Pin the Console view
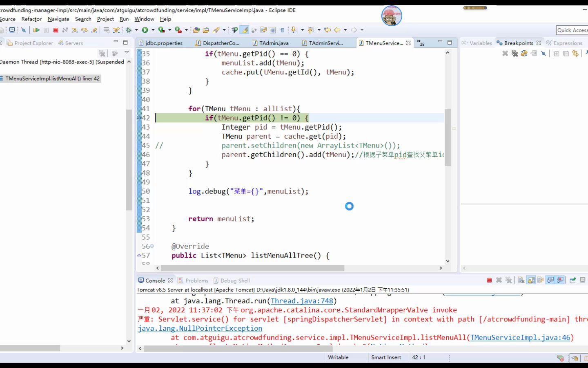 click(x=572, y=280)
